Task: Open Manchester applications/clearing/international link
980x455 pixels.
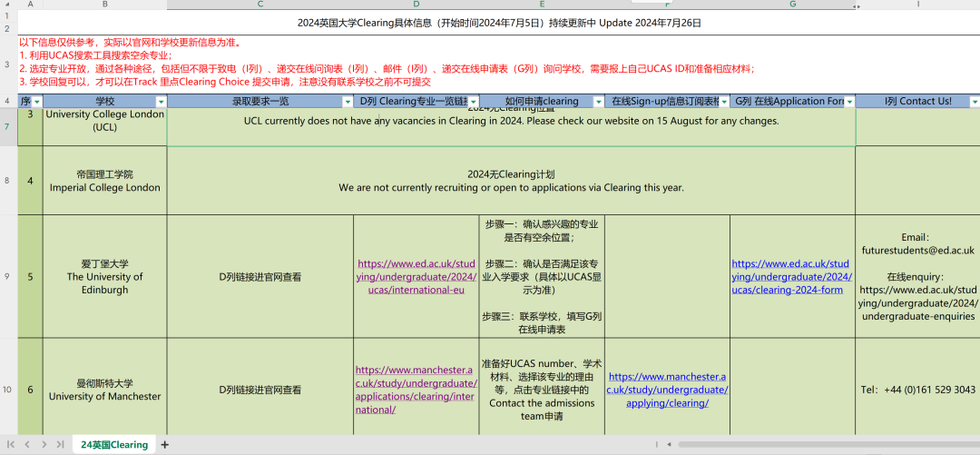Action: pos(416,390)
